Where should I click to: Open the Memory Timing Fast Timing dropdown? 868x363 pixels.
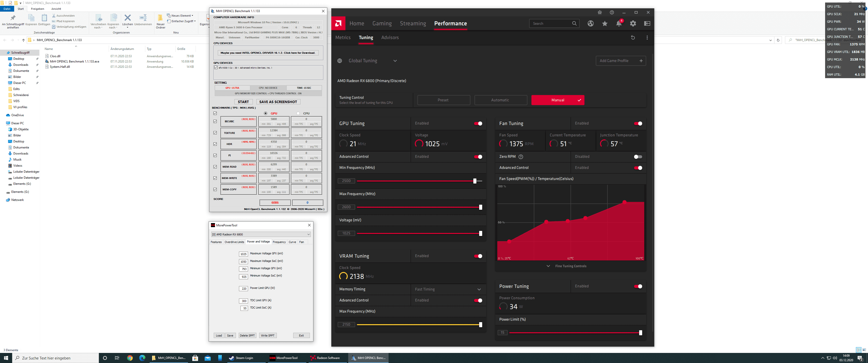tap(479, 289)
